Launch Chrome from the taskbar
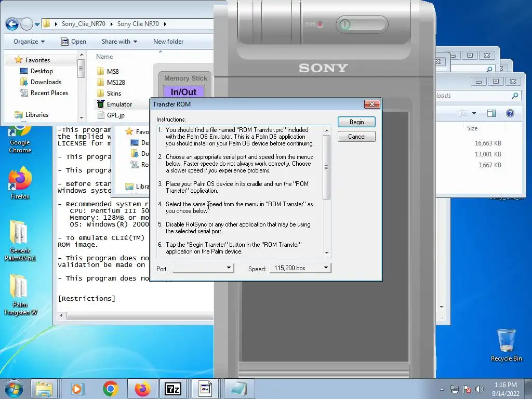Viewport: 532px width, 399px height. (110, 389)
